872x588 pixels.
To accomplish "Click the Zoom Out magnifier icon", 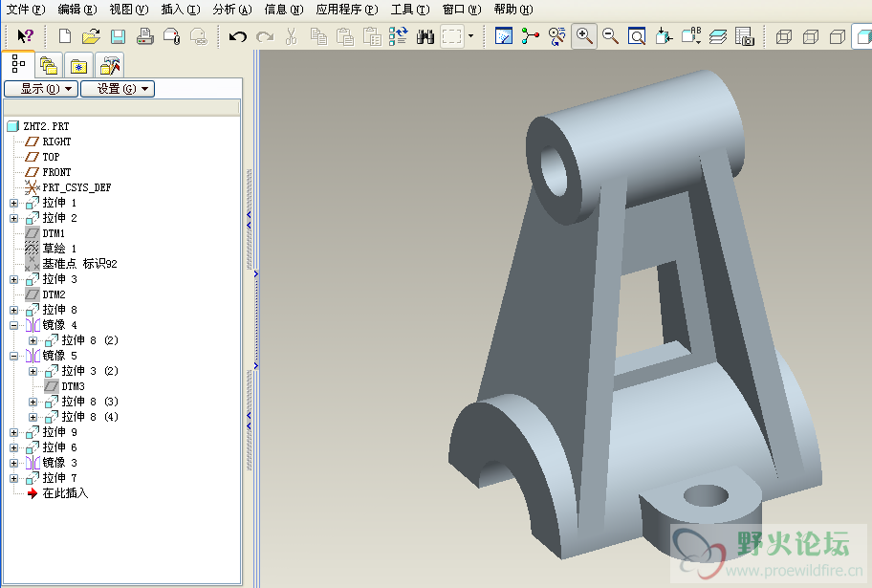I will pos(611,36).
